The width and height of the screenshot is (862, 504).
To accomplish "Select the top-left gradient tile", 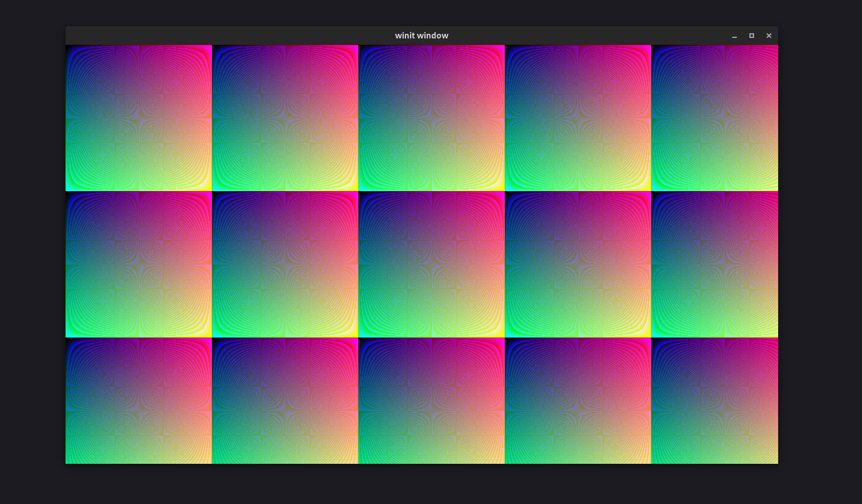I will (139, 118).
